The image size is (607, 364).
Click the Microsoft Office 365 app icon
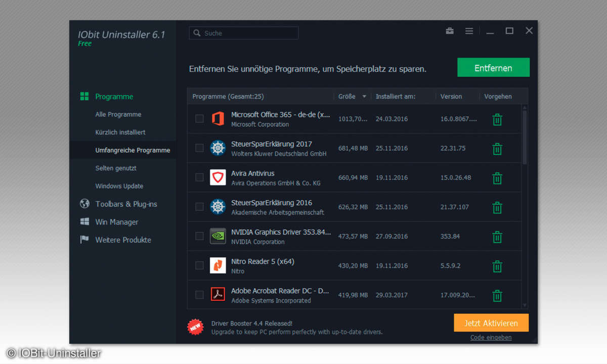click(218, 119)
